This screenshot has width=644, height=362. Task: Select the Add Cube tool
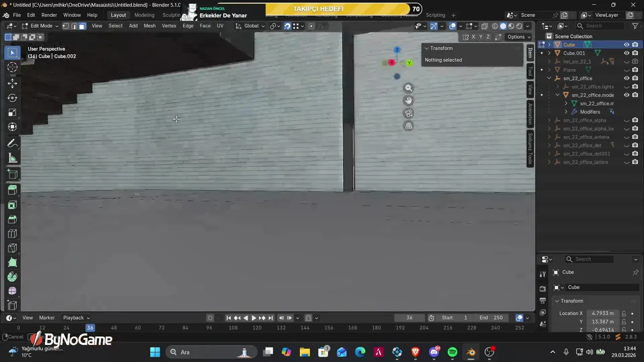[13, 174]
